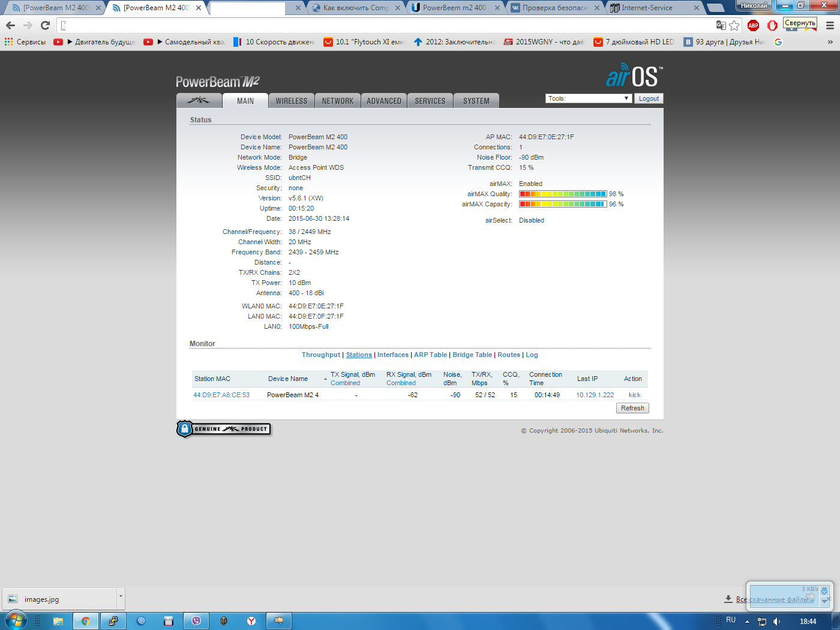Viewport: 840px width, 630px height.
Task: Expand the bookmarks bar overflow chevron
Action: 830,42
